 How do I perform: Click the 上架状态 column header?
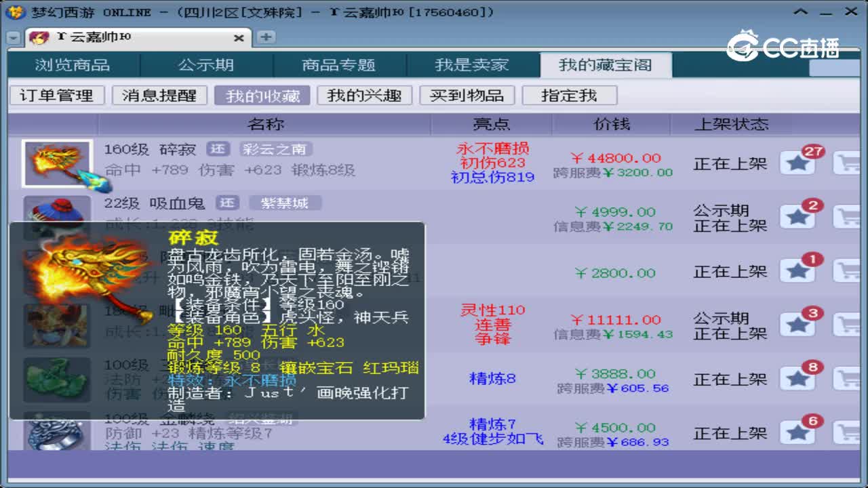click(731, 124)
